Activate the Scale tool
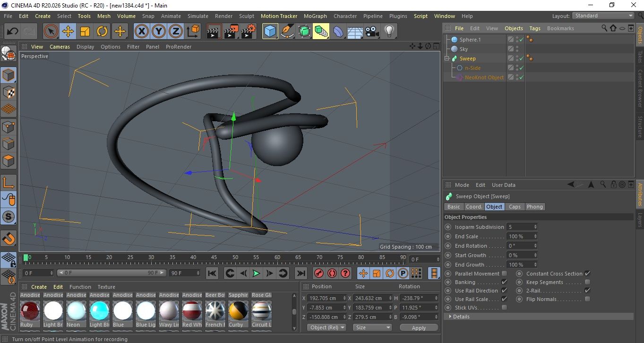This screenshot has width=644, height=343. point(85,32)
